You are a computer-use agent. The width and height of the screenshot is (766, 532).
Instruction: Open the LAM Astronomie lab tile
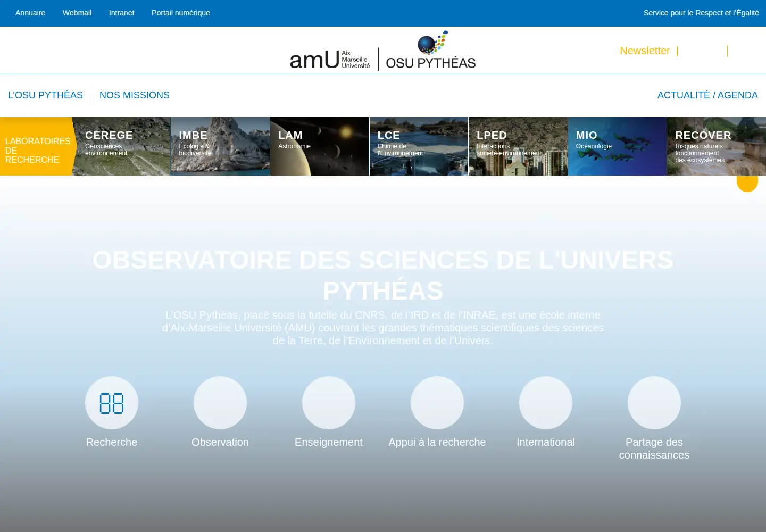[x=320, y=146]
